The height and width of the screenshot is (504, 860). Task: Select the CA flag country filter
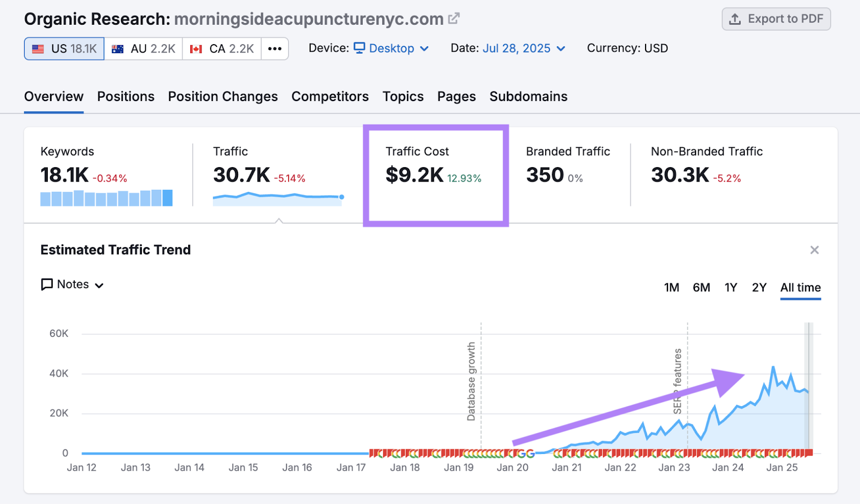(x=221, y=48)
